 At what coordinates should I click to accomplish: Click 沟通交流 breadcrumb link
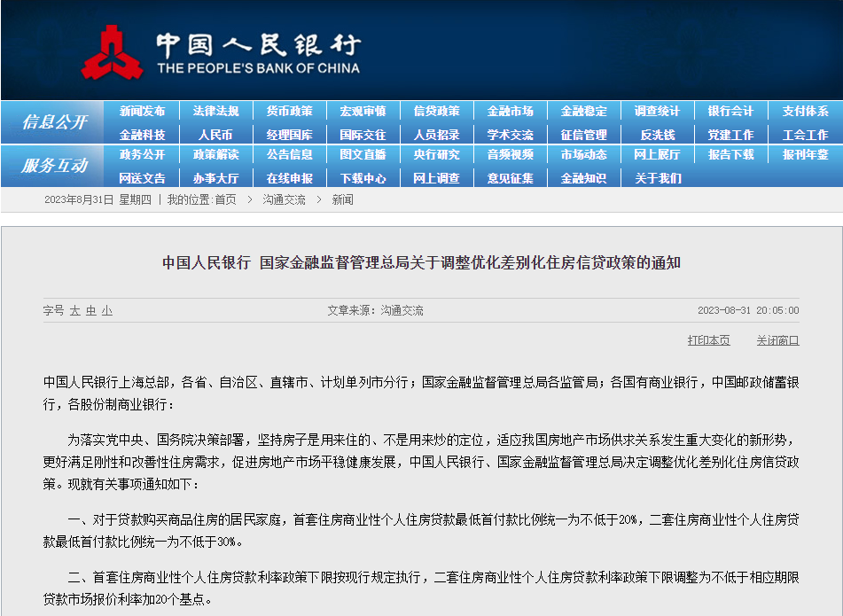(284, 200)
